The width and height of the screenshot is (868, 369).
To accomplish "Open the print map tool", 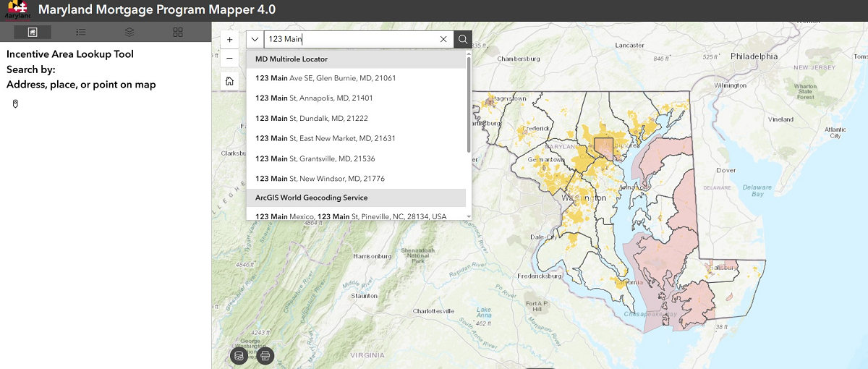I will click(265, 355).
